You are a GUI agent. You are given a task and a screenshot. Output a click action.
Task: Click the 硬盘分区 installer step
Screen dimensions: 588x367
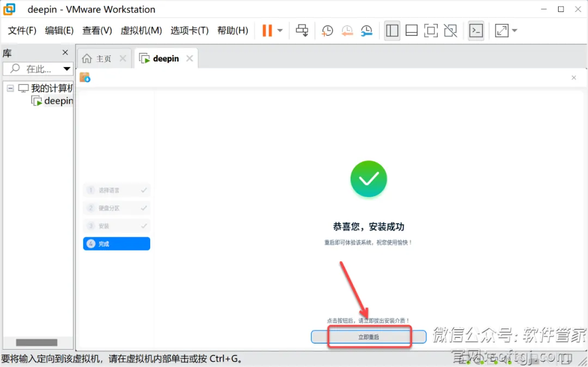(x=117, y=208)
